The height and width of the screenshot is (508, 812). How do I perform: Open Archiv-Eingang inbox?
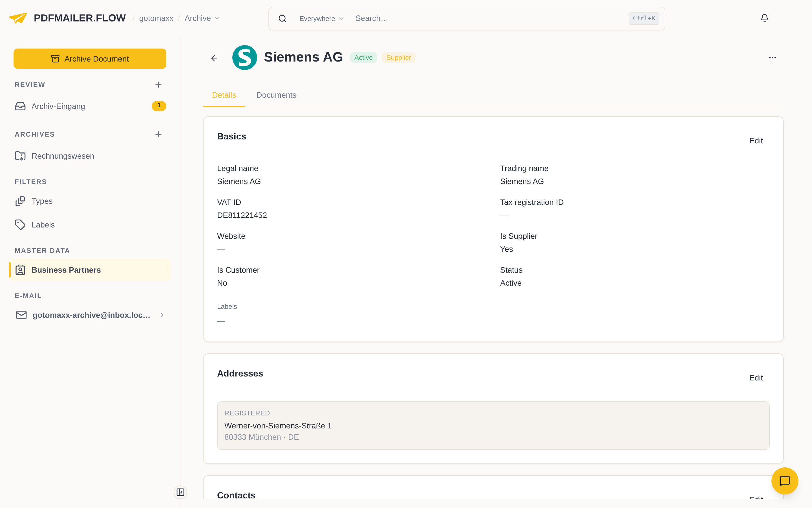90,106
